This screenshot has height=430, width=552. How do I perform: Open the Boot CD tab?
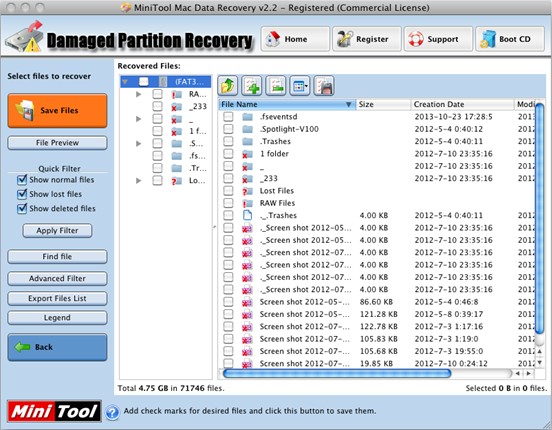tap(510, 39)
